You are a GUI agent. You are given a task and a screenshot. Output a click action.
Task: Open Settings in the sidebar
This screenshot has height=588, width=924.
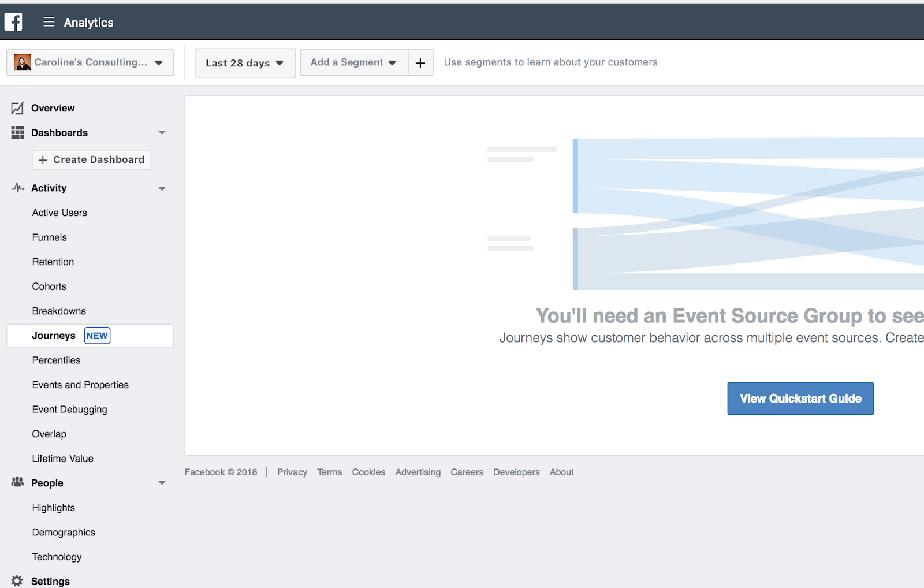pyautogui.click(x=50, y=581)
